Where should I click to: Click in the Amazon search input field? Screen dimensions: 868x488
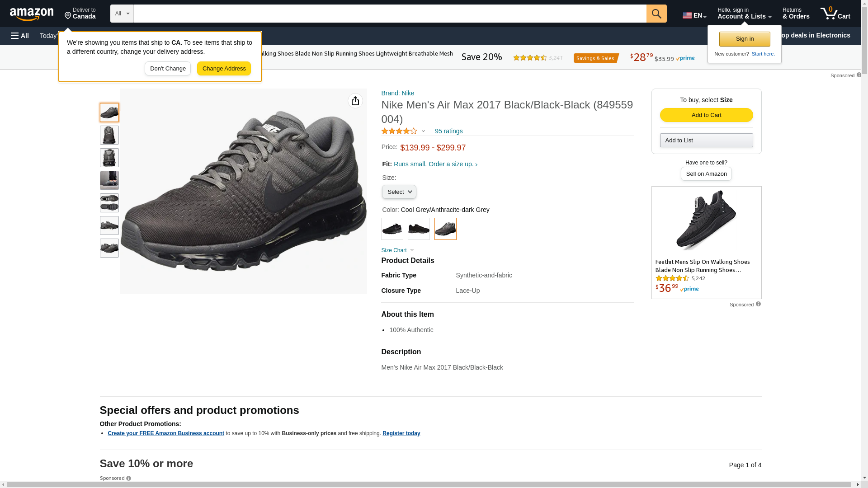point(390,14)
